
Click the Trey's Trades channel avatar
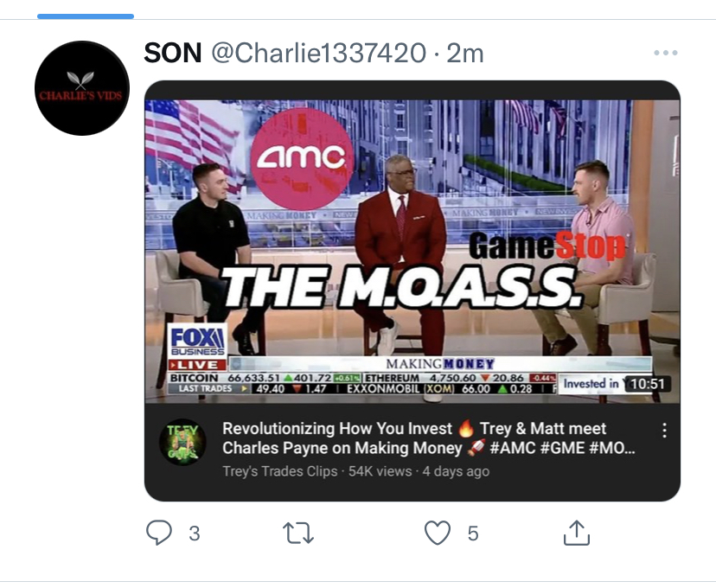point(182,441)
